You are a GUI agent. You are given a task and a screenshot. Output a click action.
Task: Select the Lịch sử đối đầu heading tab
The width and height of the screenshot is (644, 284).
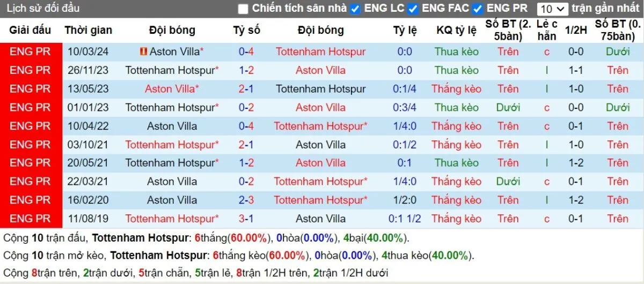click(43, 8)
